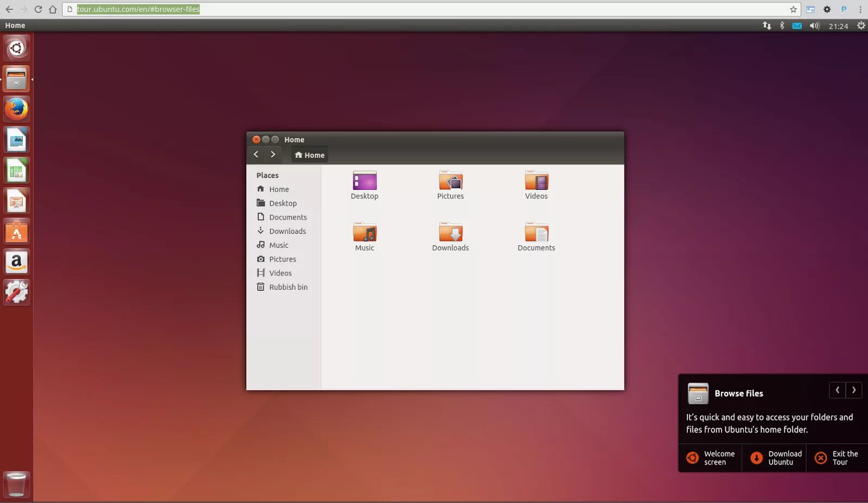Viewport: 868px width, 503px height.
Task: Open LibreOffice Writer from the launcher
Action: point(16,140)
